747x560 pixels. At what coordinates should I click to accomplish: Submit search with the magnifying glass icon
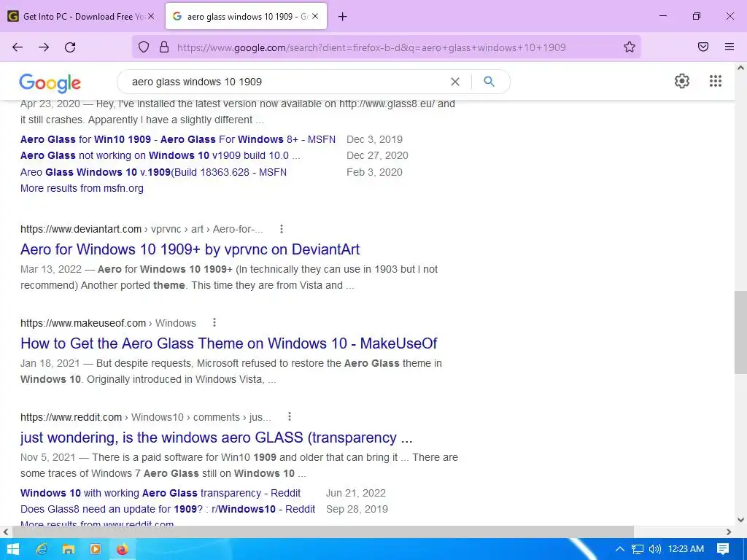pos(489,82)
